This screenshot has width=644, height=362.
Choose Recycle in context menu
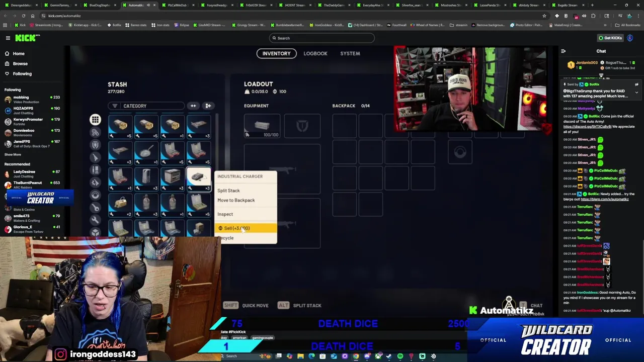point(226,238)
